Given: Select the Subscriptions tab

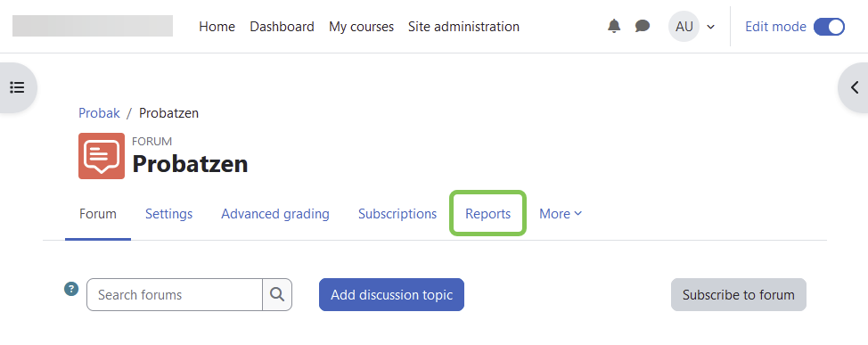Looking at the screenshot, I should (397, 214).
